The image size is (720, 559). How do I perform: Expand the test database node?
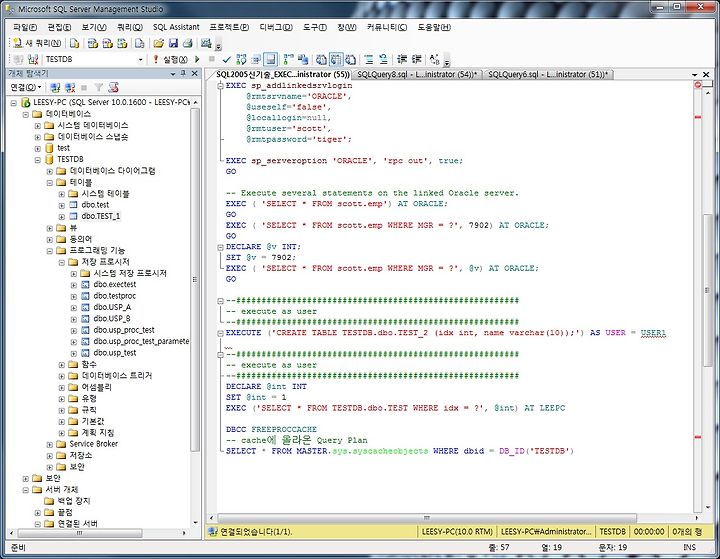38,148
